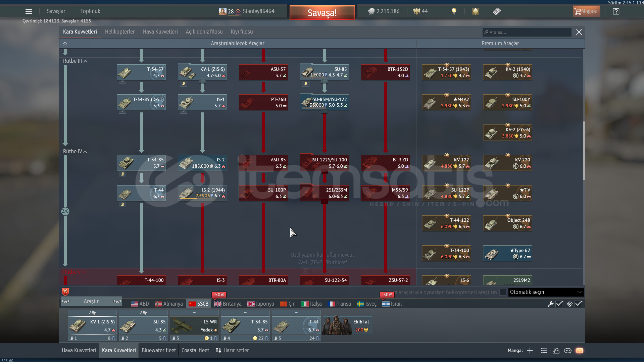
Task: Open the Topluluk menu
Action: (x=90, y=11)
